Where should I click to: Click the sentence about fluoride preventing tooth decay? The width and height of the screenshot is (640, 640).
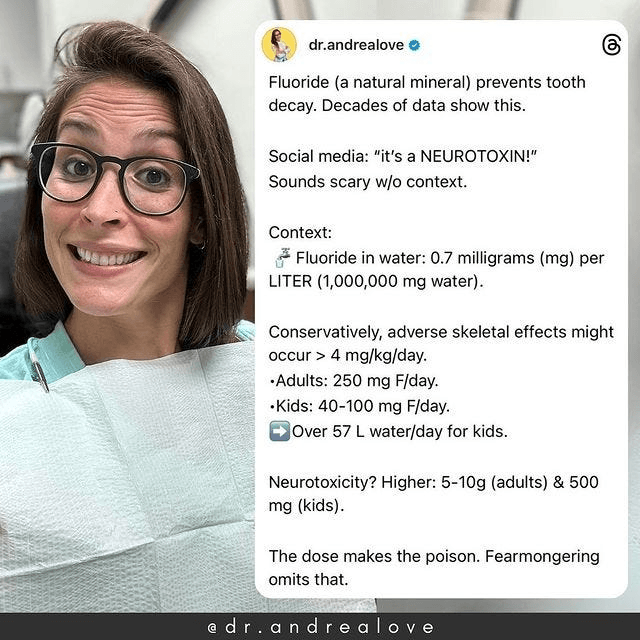(427, 82)
